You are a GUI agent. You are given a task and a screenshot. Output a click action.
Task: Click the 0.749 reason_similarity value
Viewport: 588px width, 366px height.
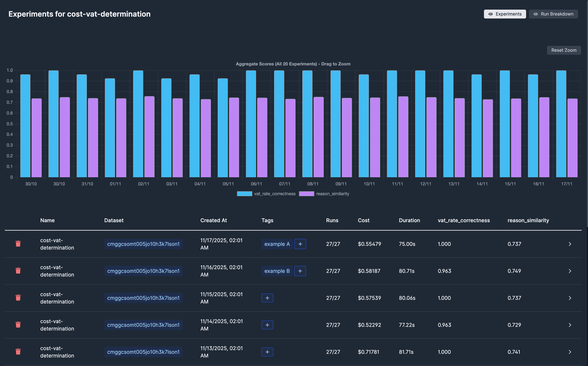514,271
